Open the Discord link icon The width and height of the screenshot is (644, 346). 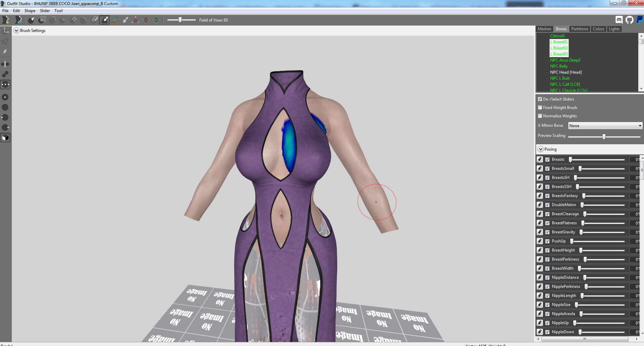point(619,20)
